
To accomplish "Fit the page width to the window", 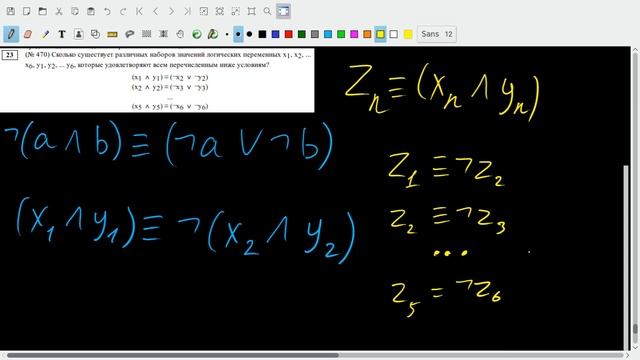I will (220, 11).
